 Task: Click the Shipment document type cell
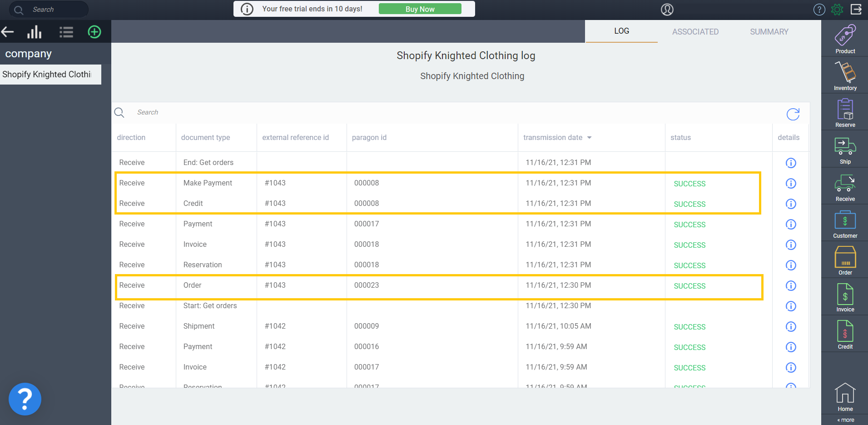(x=199, y=326)
